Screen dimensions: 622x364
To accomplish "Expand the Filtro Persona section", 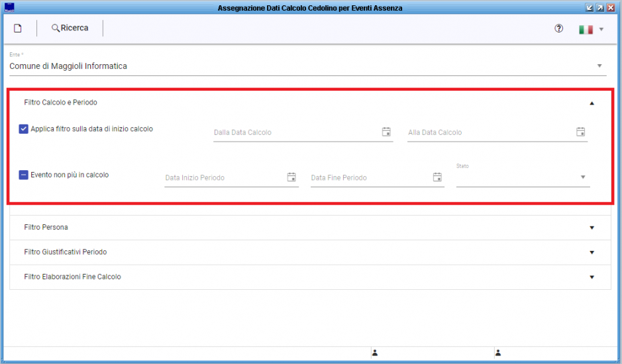I will pos(310,228).
